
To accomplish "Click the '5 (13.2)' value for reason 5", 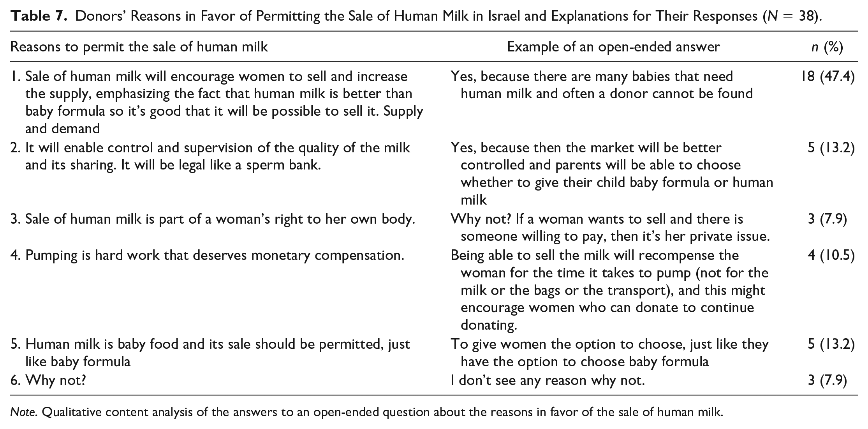I will tap(831, 344).
